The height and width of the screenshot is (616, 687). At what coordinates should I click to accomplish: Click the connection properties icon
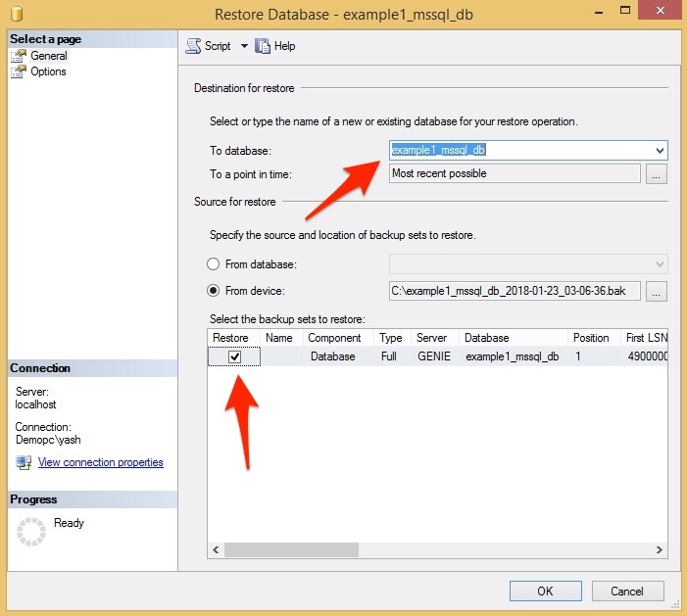coord(24,462)
